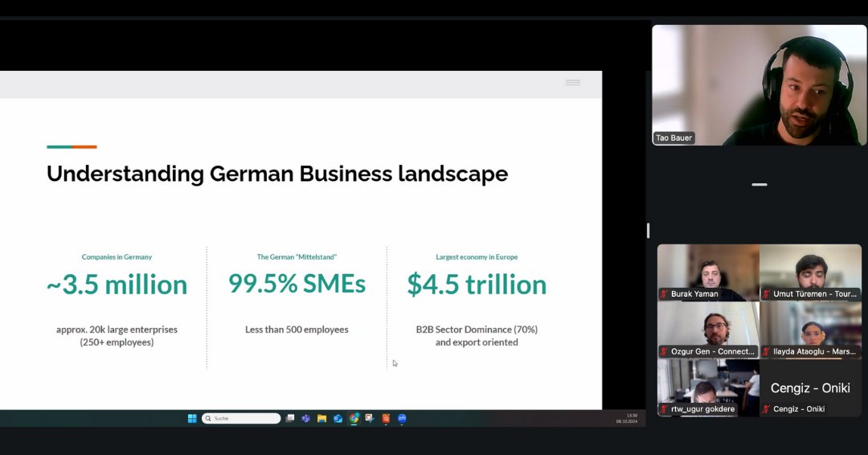Open orange presentation app icon in taskbar
The width and height of the screenshot is (868, 455).
pyautogui.click(x=386, y=419)
